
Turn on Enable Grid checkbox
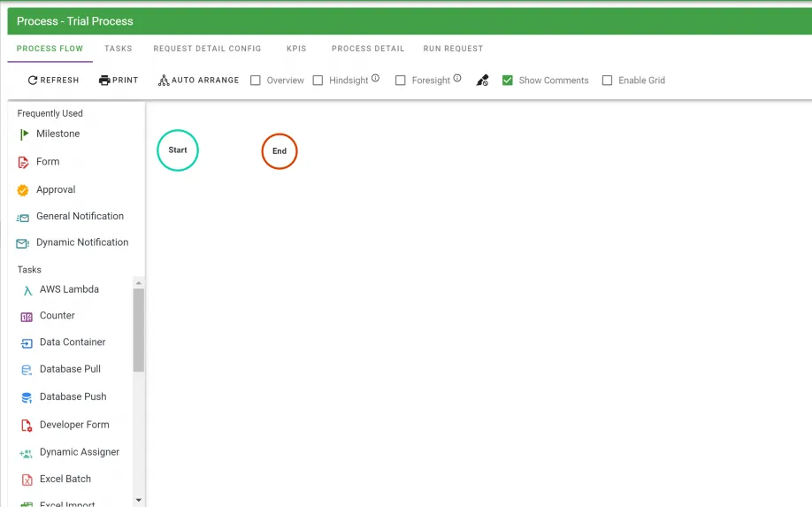(x=607, y=81)
